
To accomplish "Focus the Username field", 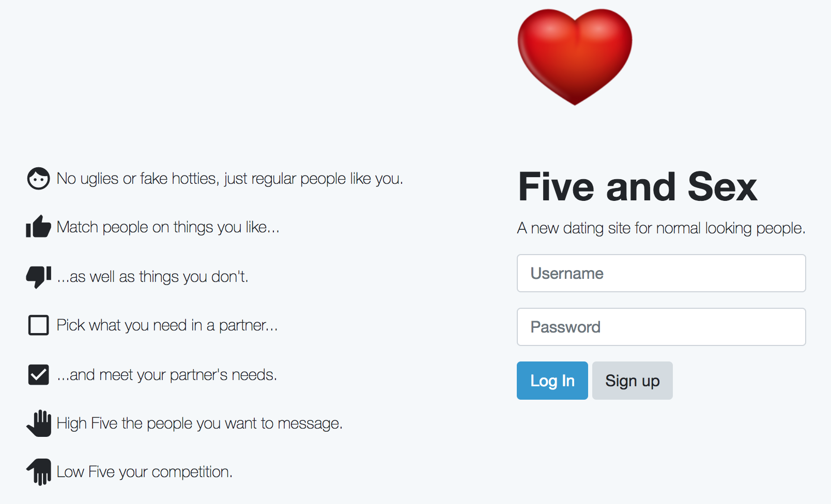I will tap(661, 273).
